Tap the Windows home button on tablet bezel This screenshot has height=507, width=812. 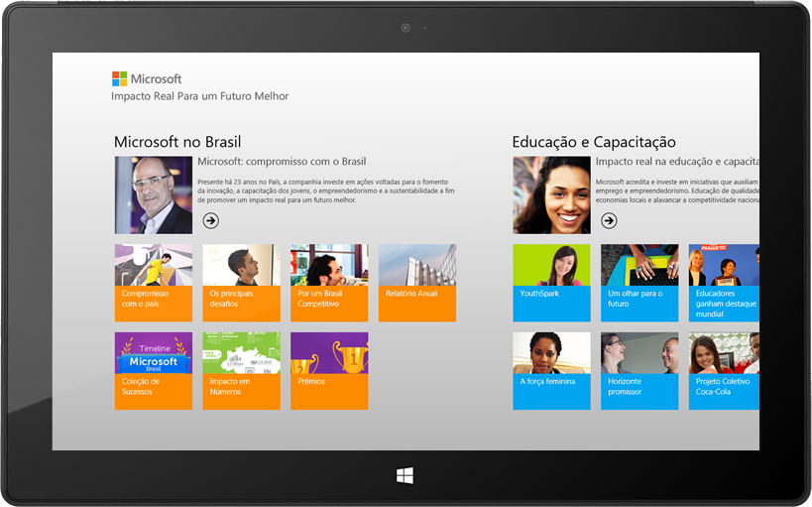405,475
